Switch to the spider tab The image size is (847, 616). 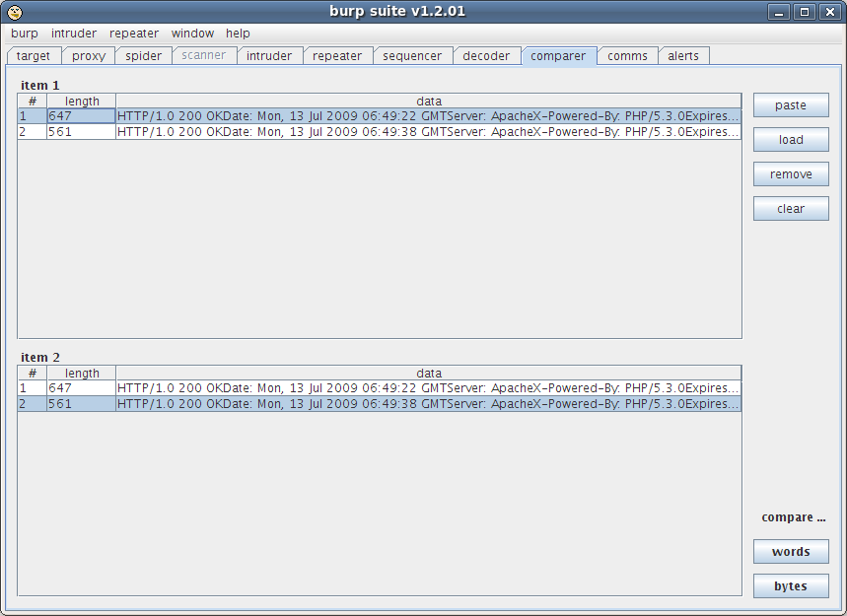(143, 56)
